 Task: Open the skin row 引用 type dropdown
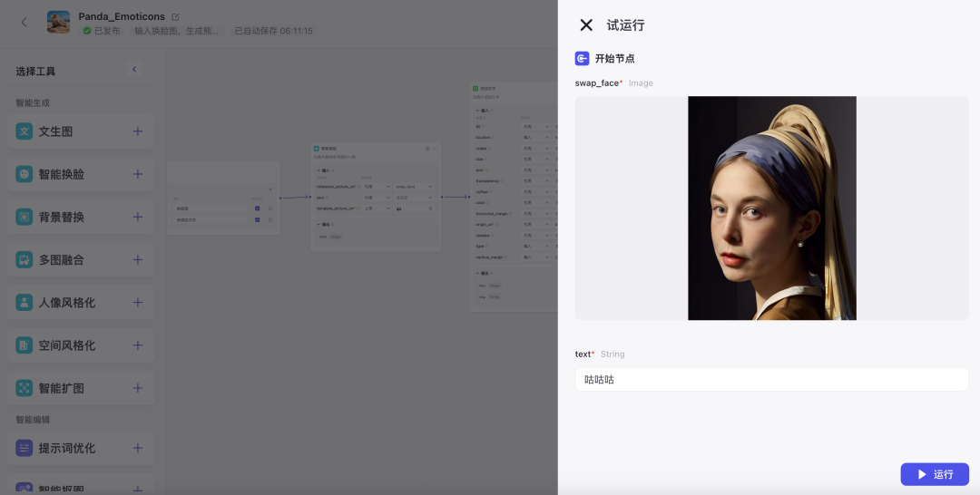377,198
